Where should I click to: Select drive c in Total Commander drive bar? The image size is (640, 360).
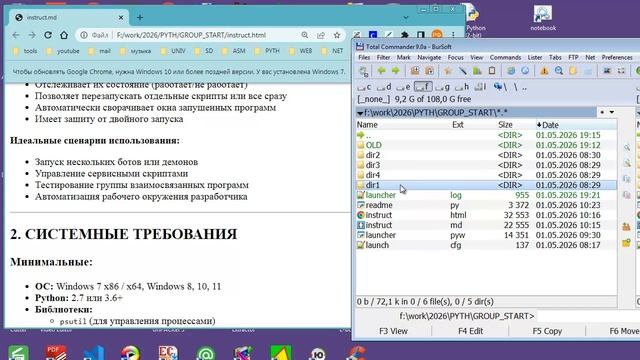coord(364,87)
